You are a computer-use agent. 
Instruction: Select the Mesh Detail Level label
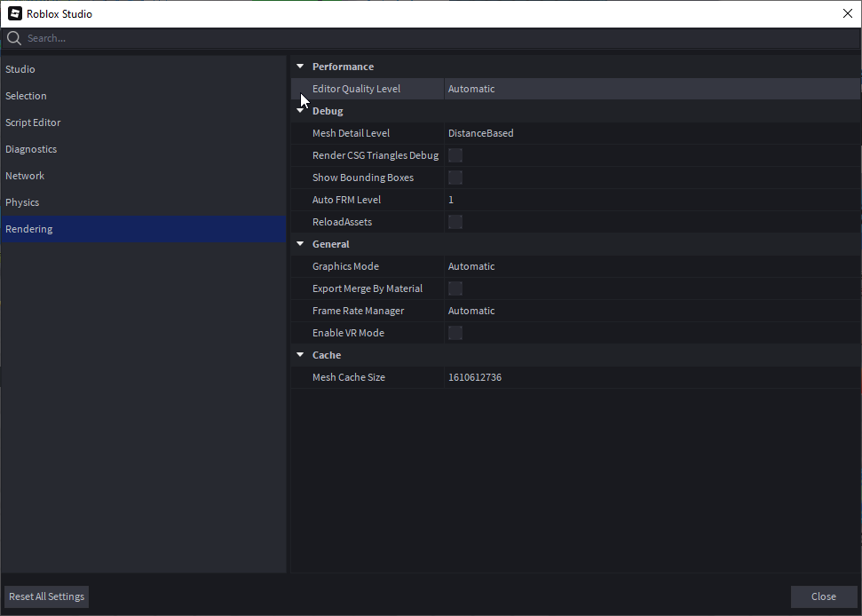coord(351,133)
